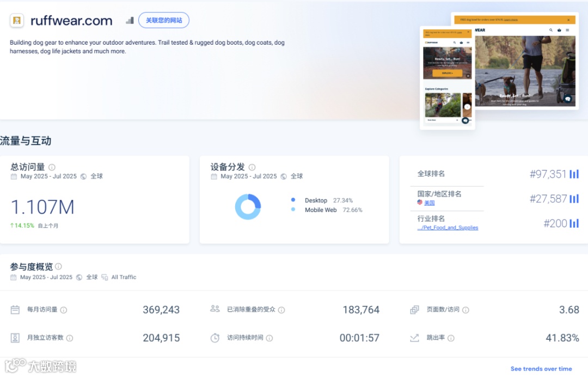Click globe icon in 参与度概览 section
Screen dimensions: 588x377
tap(79, 277)
